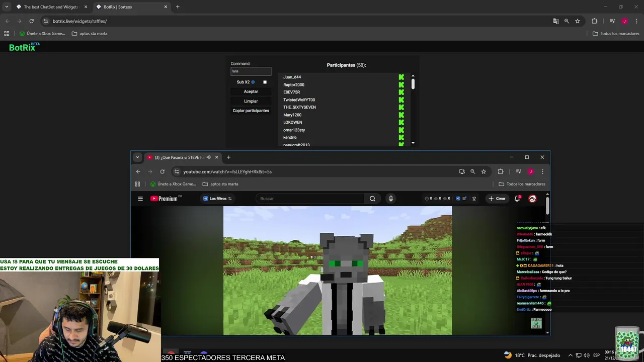
Task: Open Chrome menu in YouTube window
Action: (x=542, y=171)
